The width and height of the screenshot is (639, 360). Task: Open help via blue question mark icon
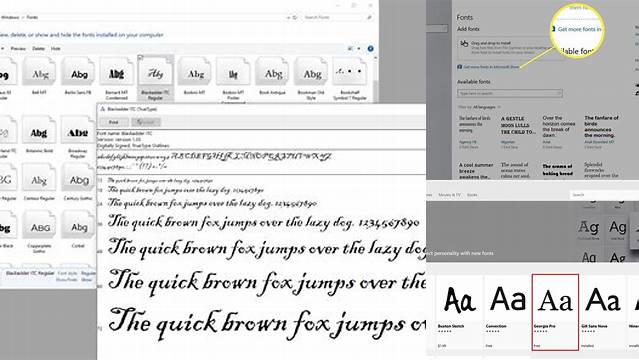[x=370, y=49]
